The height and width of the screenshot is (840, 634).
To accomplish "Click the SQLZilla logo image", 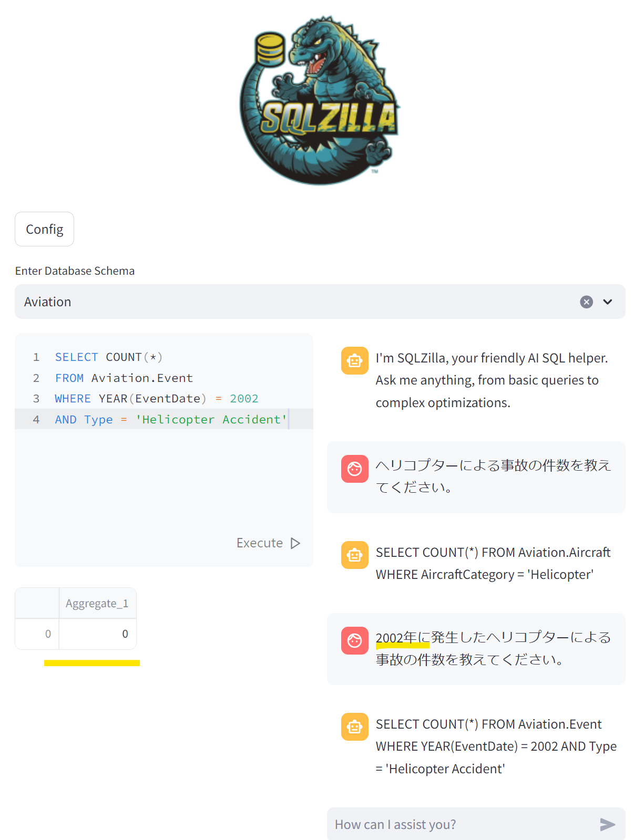I will coord(320,100).
